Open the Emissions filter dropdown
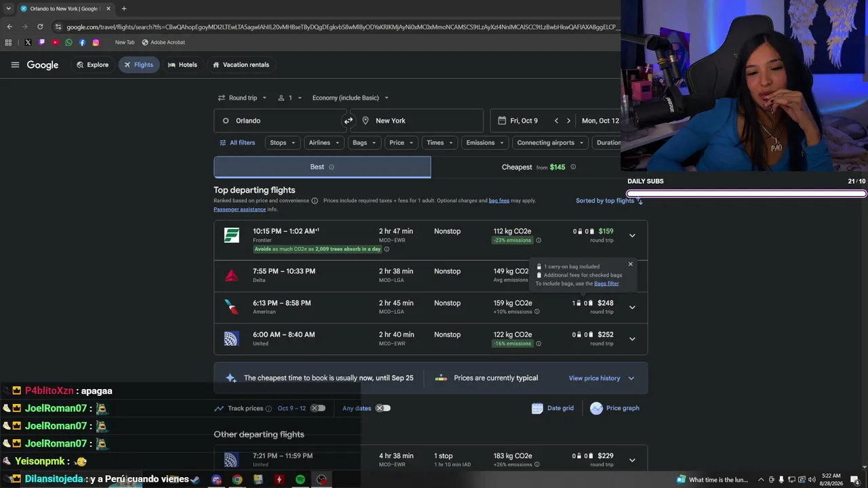 [485, 143]
